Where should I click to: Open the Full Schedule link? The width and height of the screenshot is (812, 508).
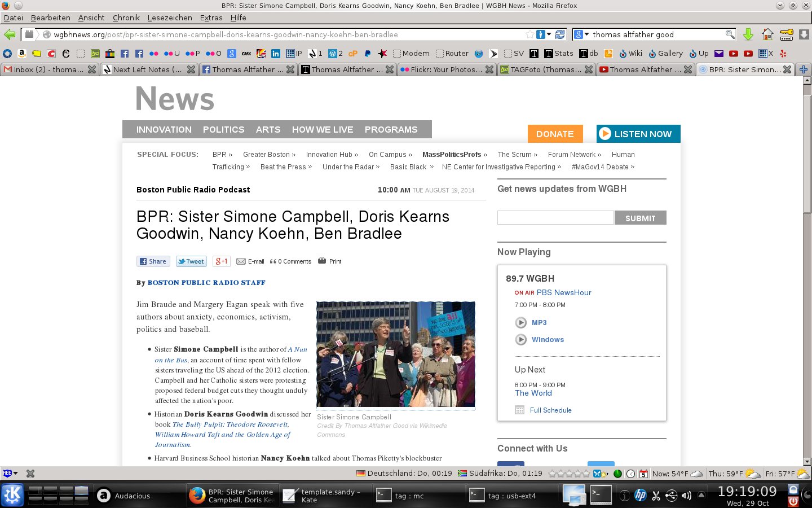[550, 410]
